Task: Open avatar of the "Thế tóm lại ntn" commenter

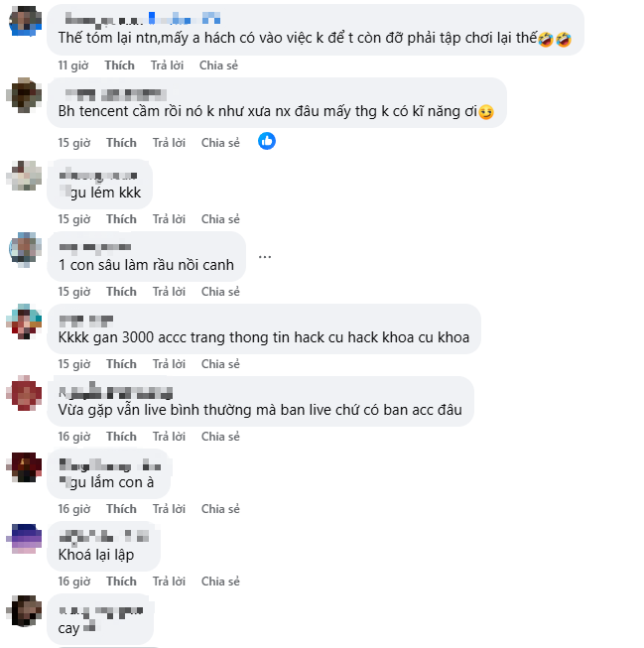Action: [25, 20]
